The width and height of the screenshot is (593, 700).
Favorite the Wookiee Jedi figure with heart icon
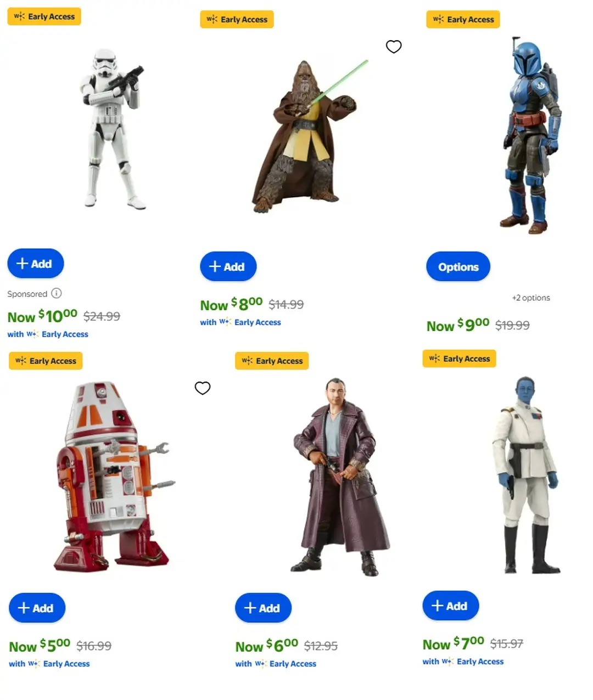click(394, 47)
